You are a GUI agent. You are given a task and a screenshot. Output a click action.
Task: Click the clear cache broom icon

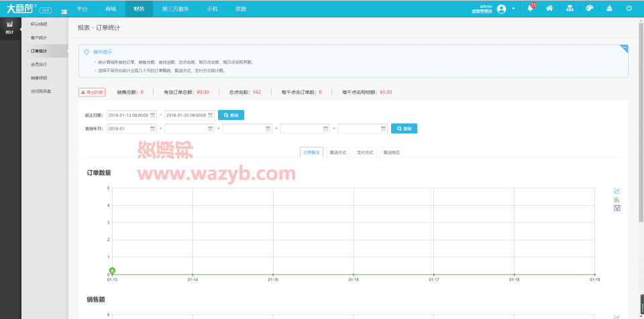click(x=609, y=8)
